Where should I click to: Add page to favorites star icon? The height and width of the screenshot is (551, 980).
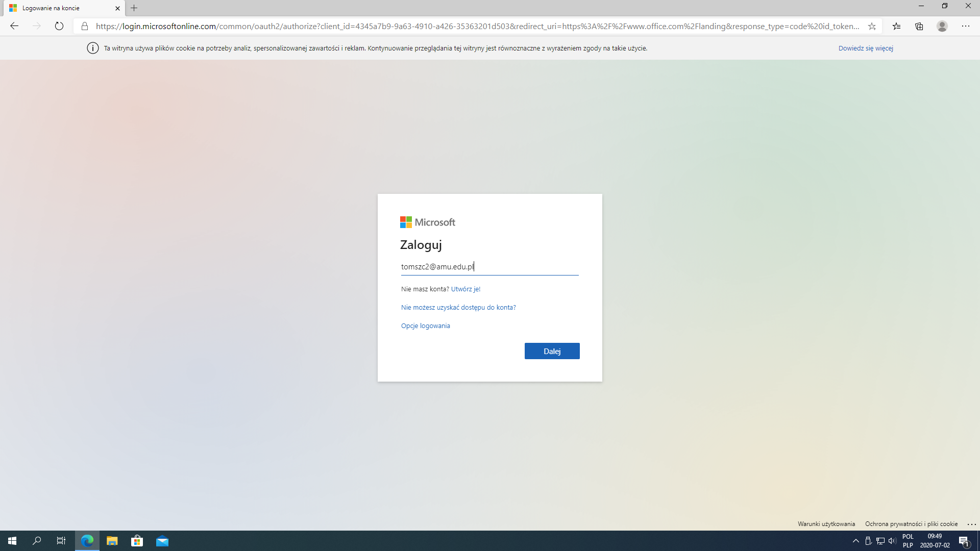pos(872,26)
